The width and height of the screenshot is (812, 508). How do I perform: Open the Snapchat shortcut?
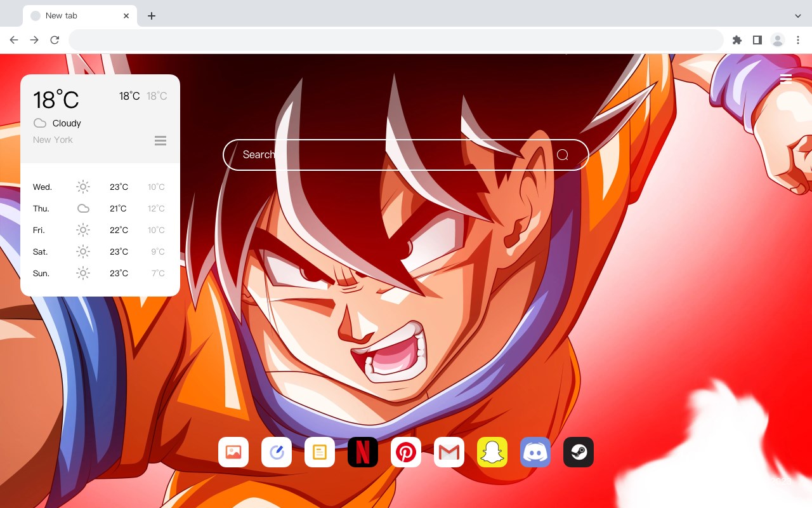[492, 452]
